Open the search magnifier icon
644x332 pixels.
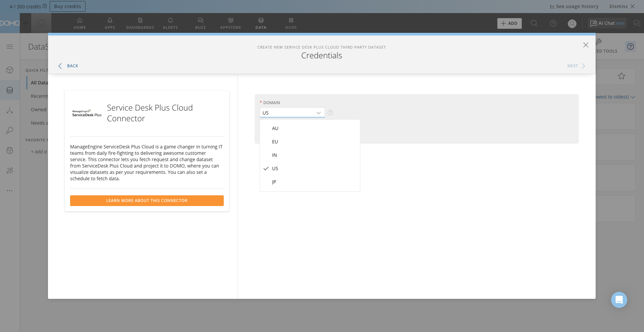(534, 23)
